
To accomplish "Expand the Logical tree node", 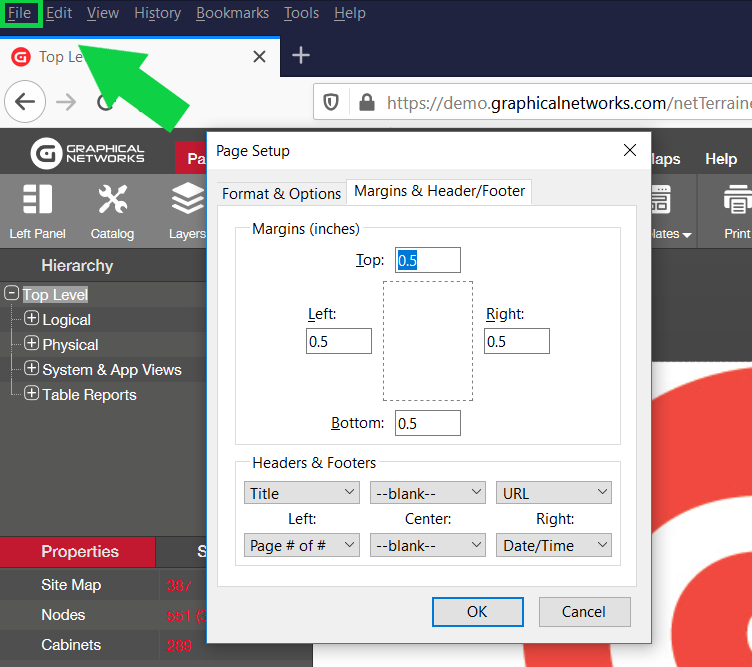I will [31, 319].
